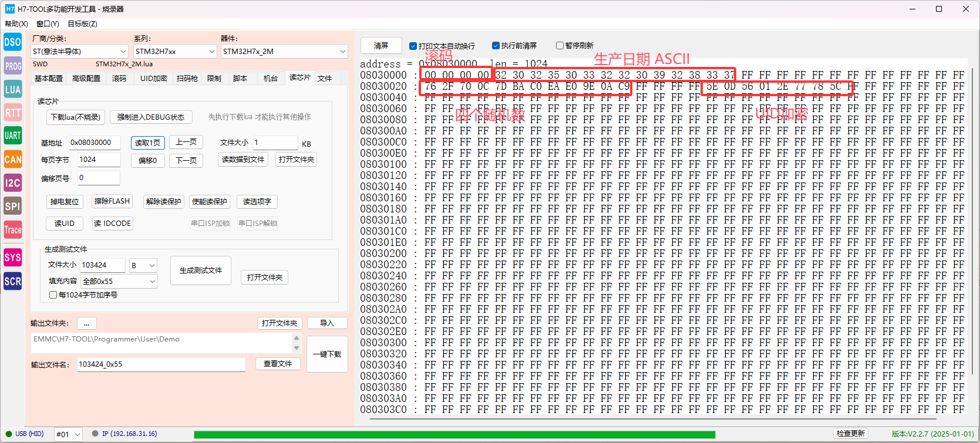
Task: Open the 目标板(Z) menu
Action: click(x=82, y=23)
